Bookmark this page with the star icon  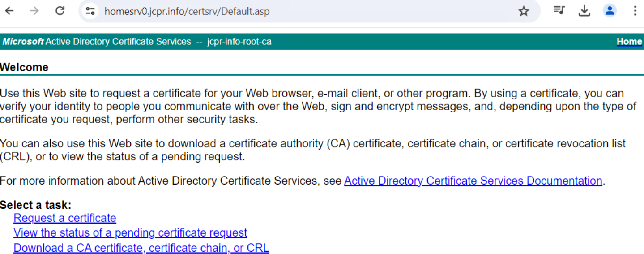pos(524,11)
